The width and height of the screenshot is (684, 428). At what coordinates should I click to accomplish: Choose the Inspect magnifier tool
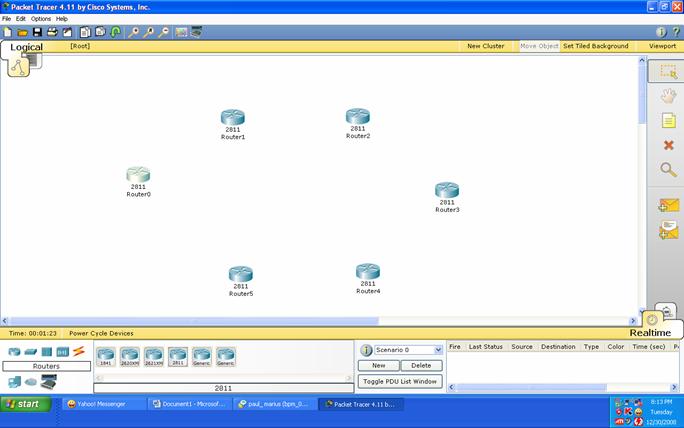pos(667,170)
